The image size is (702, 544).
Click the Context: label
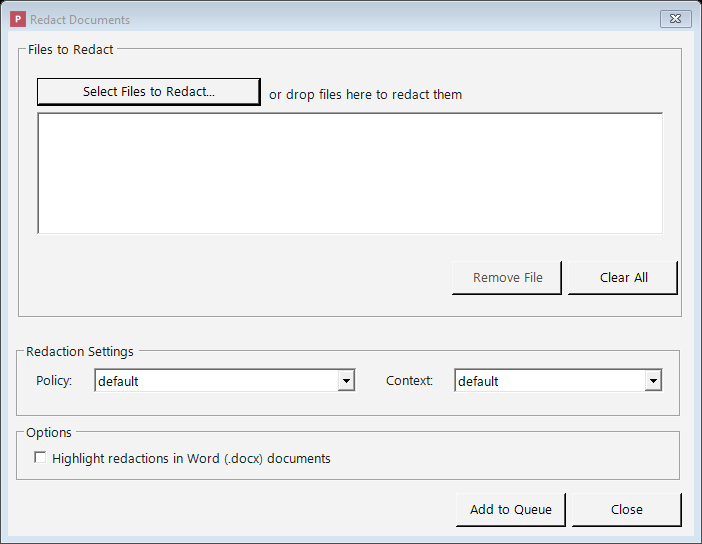point(409,381)
